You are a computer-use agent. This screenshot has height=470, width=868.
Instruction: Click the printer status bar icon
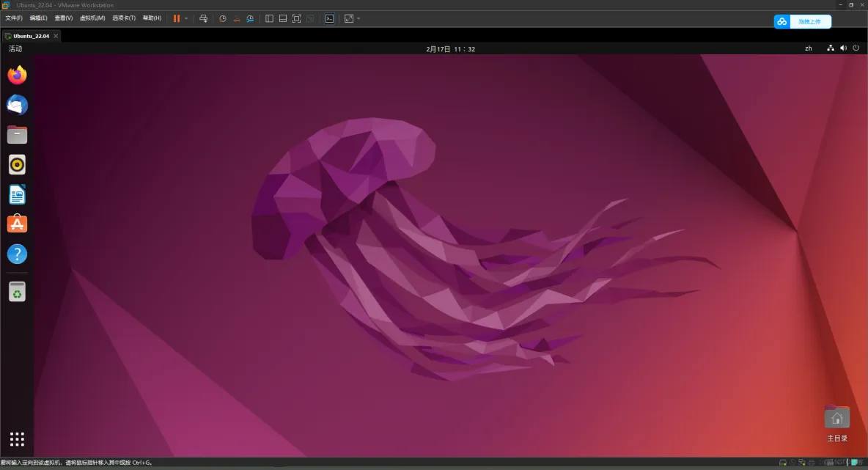coord(812,462)
